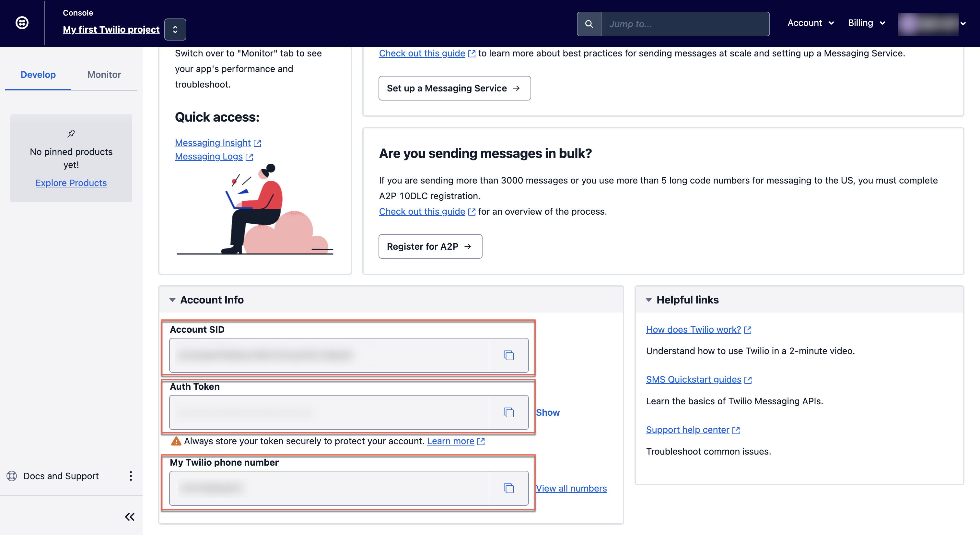980x535 pixels.
Task: Open Support help center link
Action: tap(687, 430)
